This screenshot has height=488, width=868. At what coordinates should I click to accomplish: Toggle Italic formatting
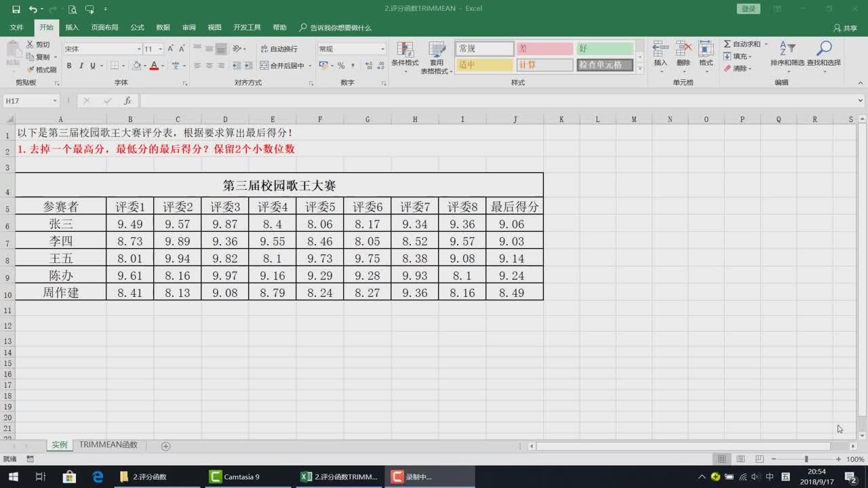pyautogui.click(x=80, y=66)
